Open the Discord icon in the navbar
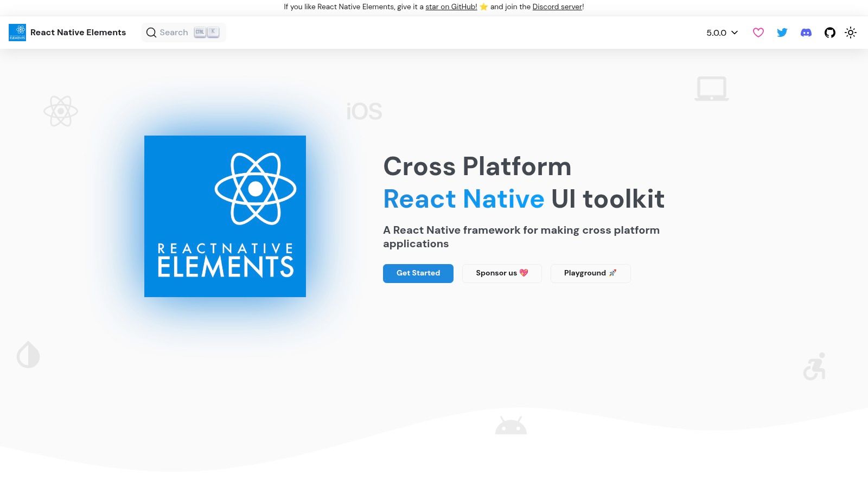The height and width of the screenshot is (488, 868). pos(806,33)
